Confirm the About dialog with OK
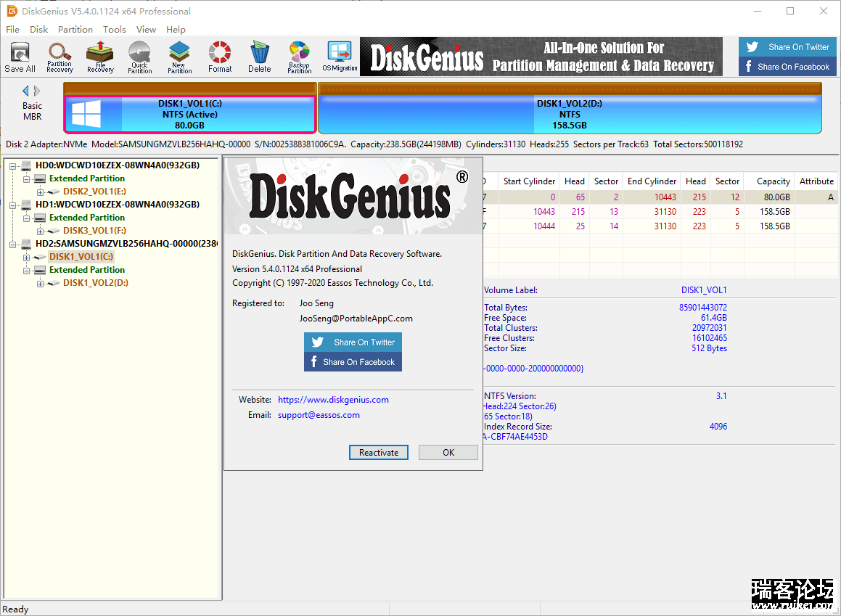 coord(448,453)
